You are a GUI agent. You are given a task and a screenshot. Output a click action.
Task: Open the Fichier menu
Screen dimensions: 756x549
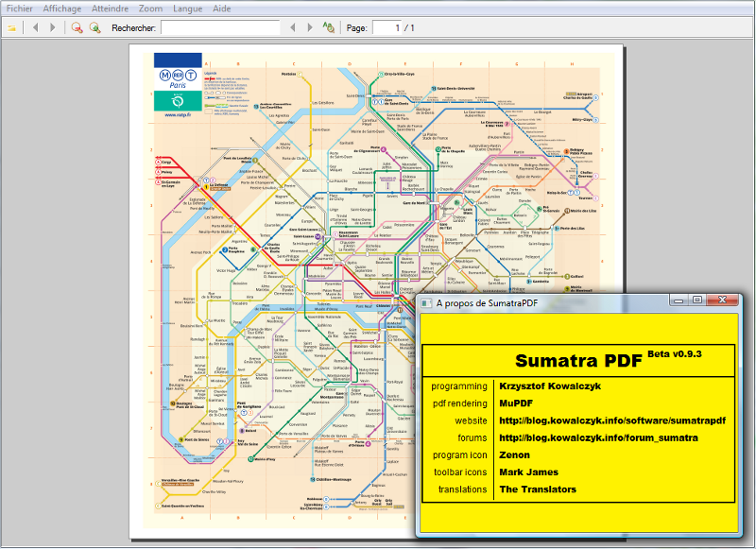pos(19,9)
